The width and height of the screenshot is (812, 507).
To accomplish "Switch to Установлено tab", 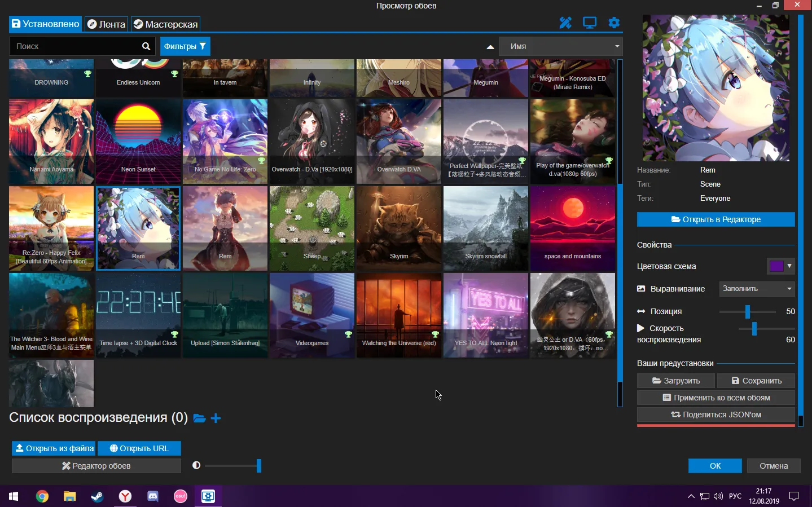I will 45,24.
